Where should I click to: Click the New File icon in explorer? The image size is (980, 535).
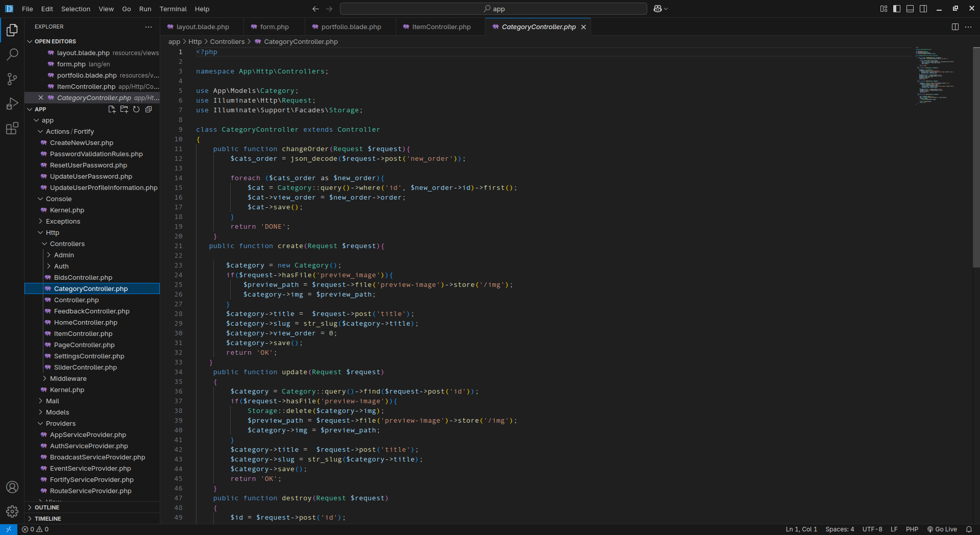click(112, 109)
